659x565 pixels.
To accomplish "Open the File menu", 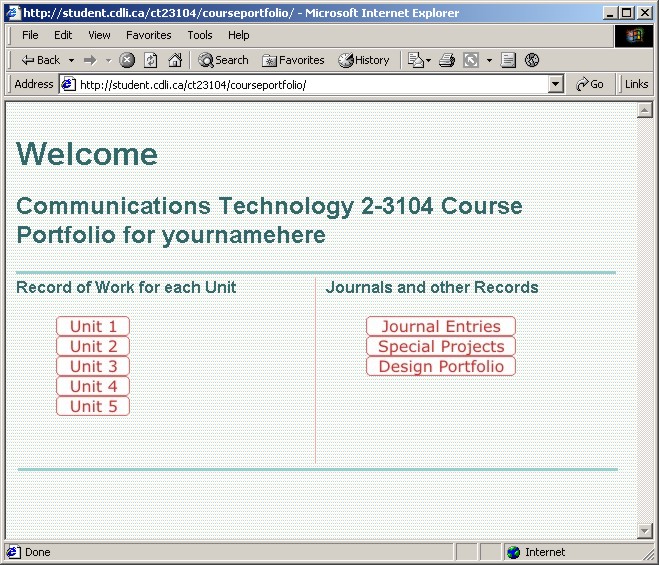I will point(30,35).
